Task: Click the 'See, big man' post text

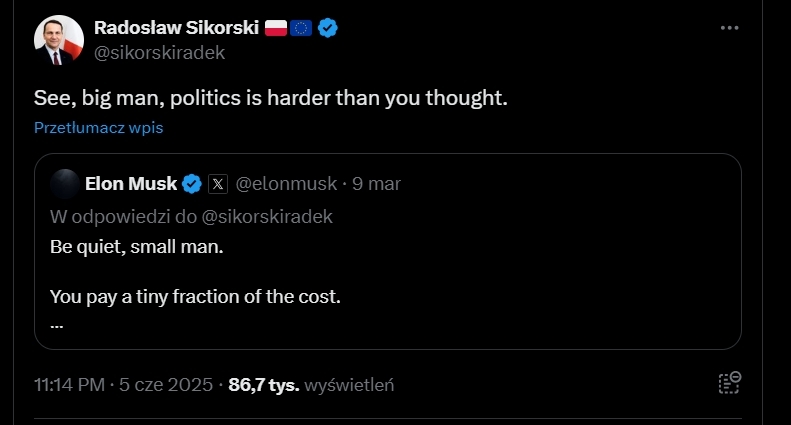Action: [x=271, y=98]
